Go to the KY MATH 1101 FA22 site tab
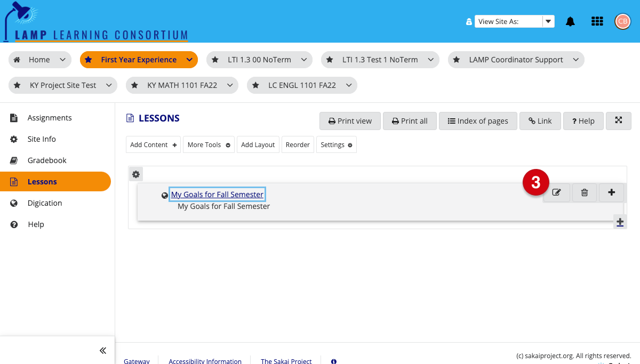Viewport: 640px width, 364px height. pyautogui.click(x=181, y=85)
